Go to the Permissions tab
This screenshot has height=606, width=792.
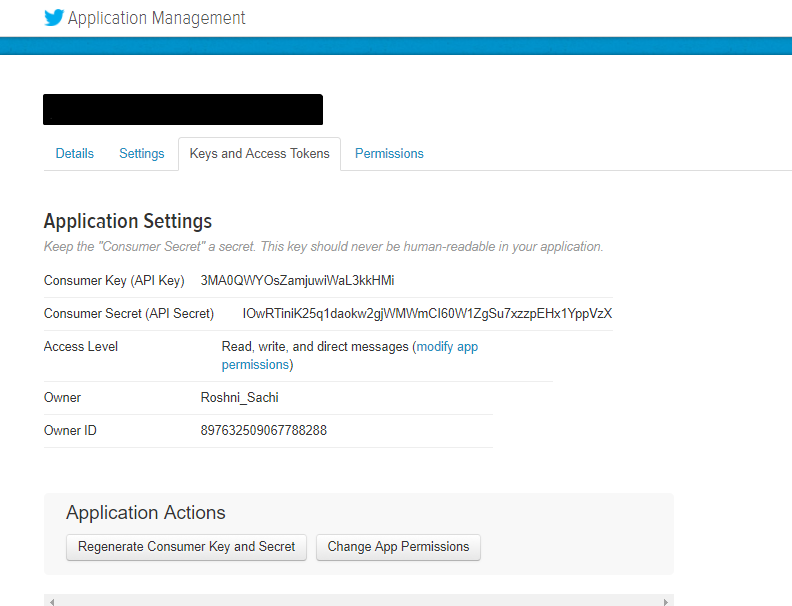point(389,154)
